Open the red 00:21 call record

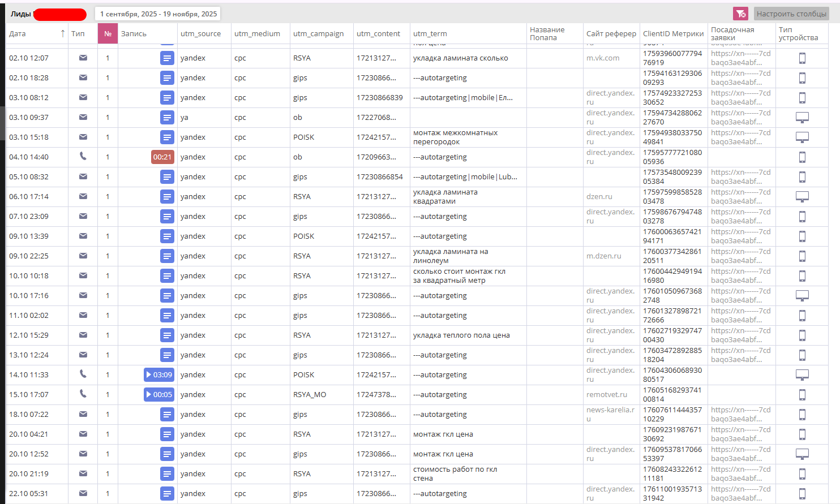[162, 157]
